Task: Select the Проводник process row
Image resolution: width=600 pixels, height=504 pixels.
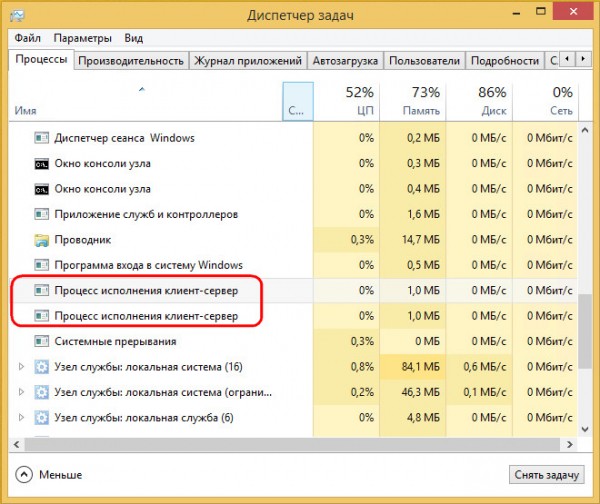Action: [x=293, y=240]
